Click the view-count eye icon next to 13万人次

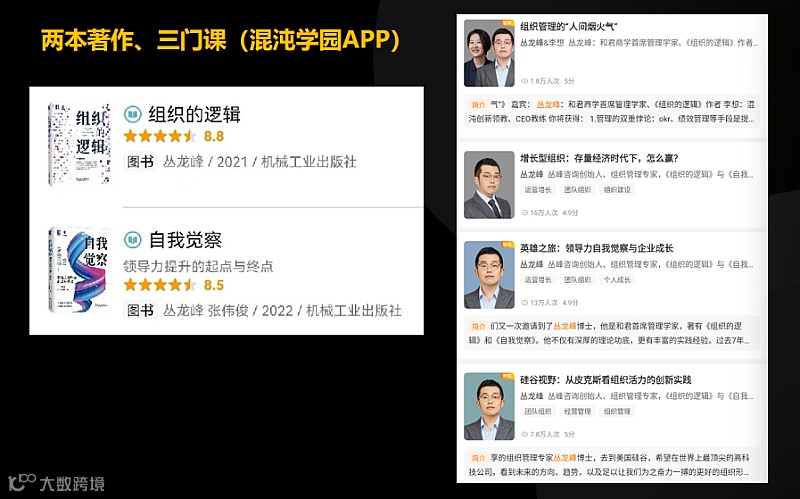pyautogui.click(x=524, y=303)
